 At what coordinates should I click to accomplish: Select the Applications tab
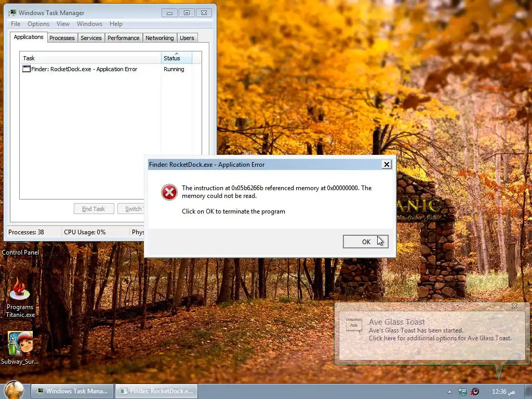[x=29, y=37]
